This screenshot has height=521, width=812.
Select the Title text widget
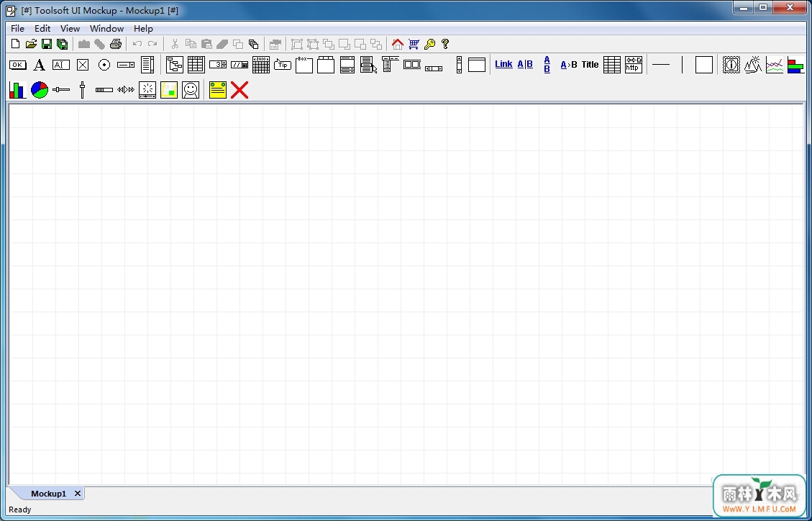point(590,65)
